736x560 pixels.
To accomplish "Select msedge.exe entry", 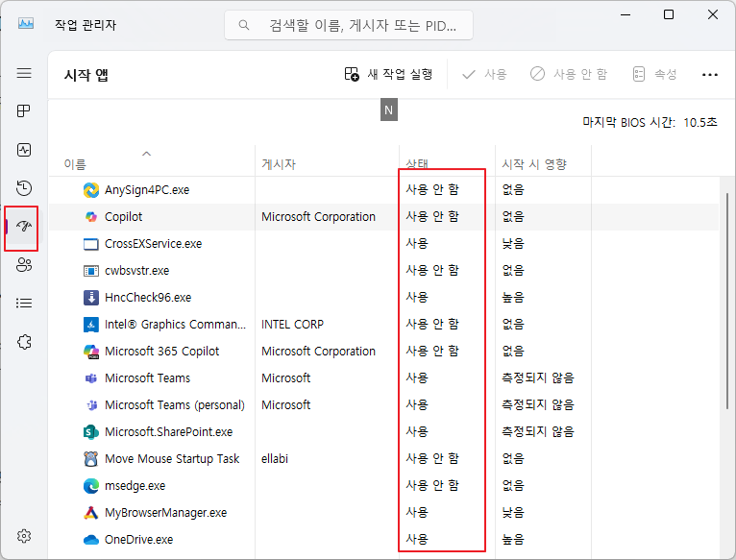I will pyautogui.click(x=135, y=486).
